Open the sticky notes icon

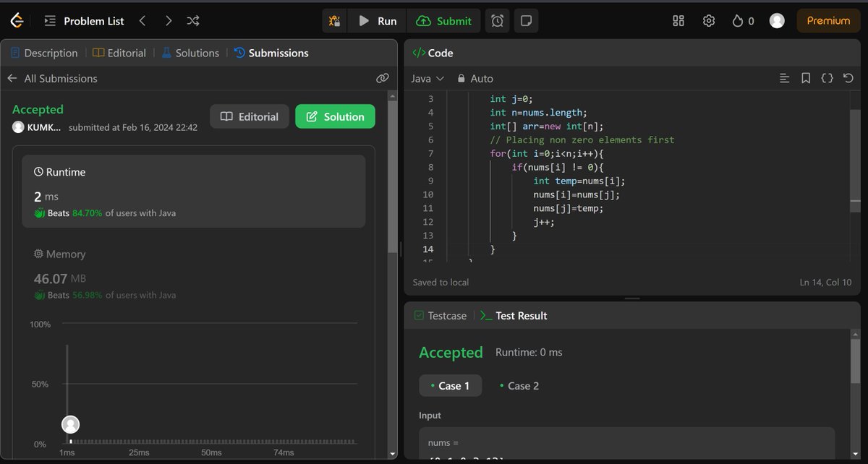[526, 20]
